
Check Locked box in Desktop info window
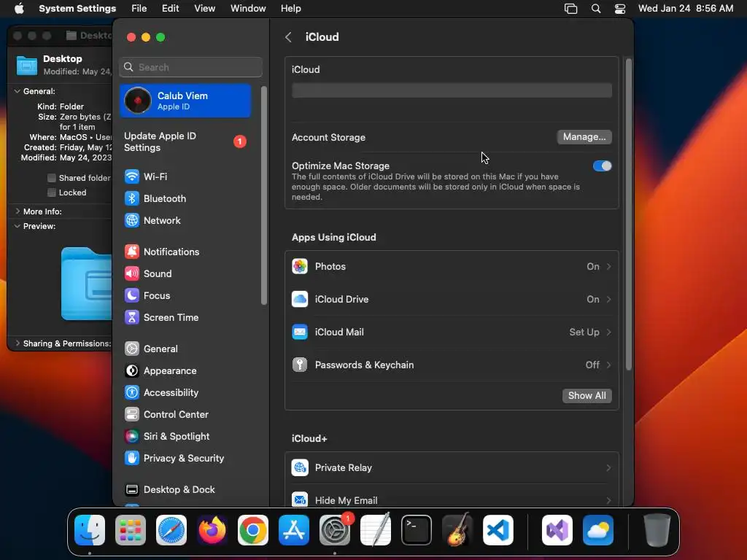[52, 192]
